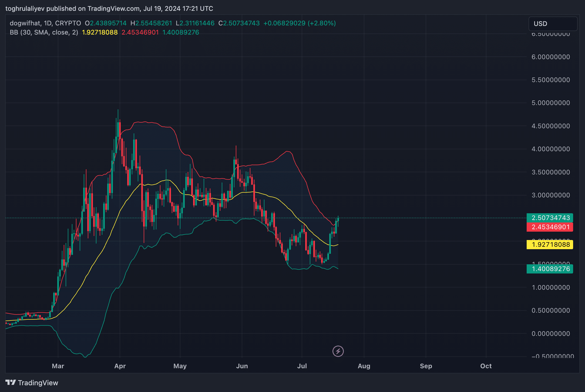Click the Aug label on time axis
Viewport: 585px width, 392px height.
tap(364, 366)
